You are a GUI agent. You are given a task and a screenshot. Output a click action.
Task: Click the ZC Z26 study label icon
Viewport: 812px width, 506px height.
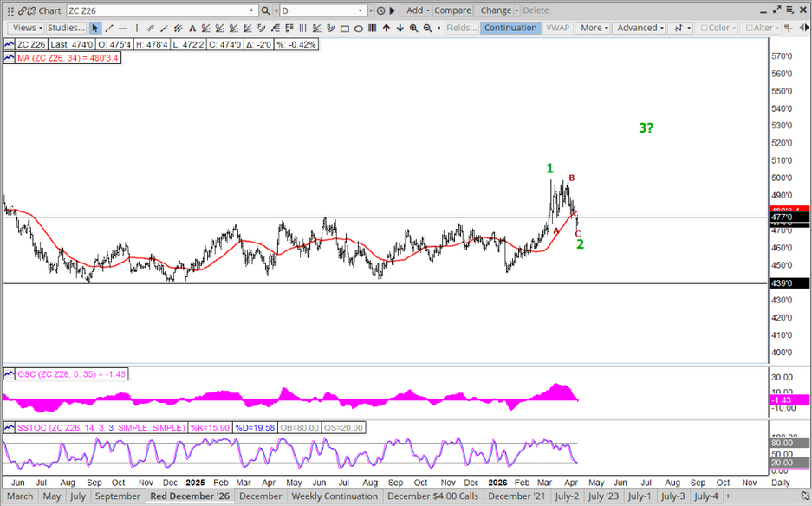10,44
